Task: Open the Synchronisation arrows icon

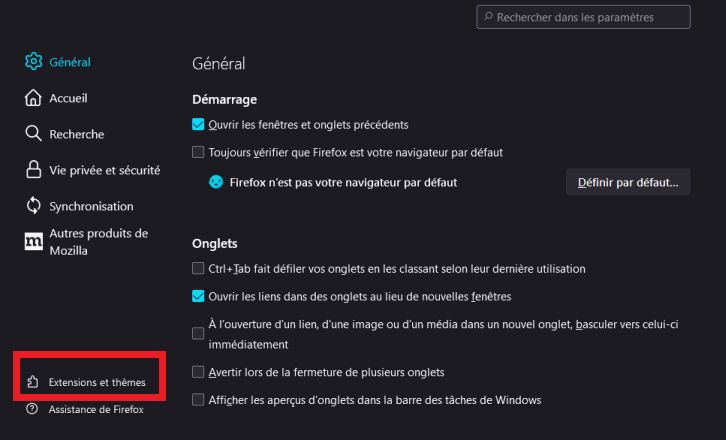Action: 33,206
